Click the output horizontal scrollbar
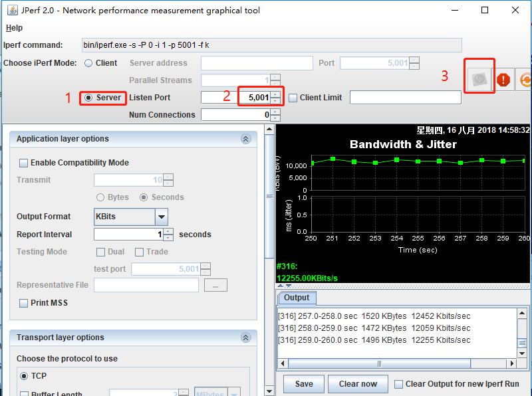 [399, 363]
